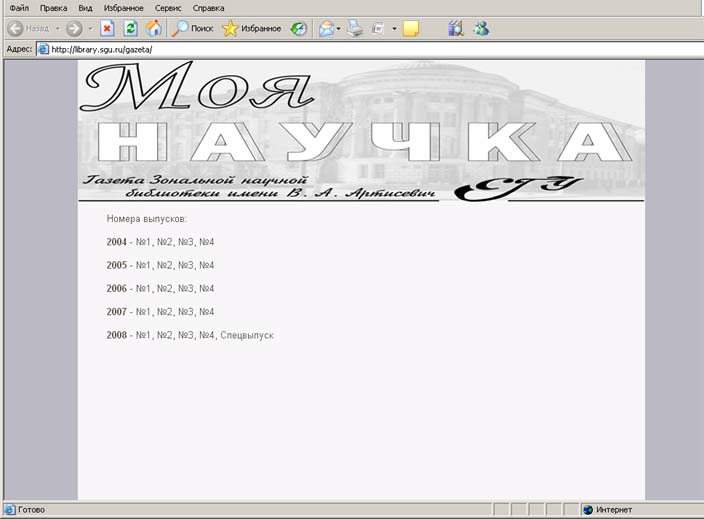
Task: Open 2008 issue №2 link
Action: (164, 335)
